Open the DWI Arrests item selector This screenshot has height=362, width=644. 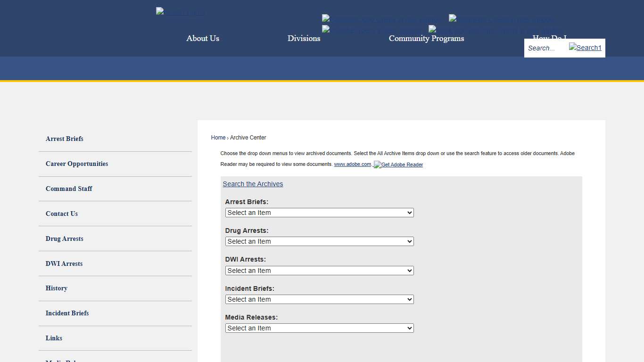(319, 271)
